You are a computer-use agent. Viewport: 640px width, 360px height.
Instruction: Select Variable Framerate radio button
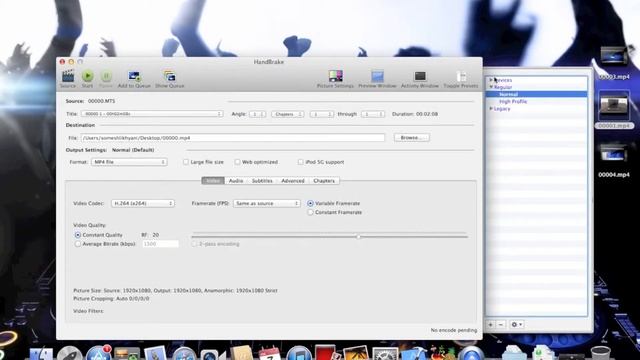click(x=310, y=203)
